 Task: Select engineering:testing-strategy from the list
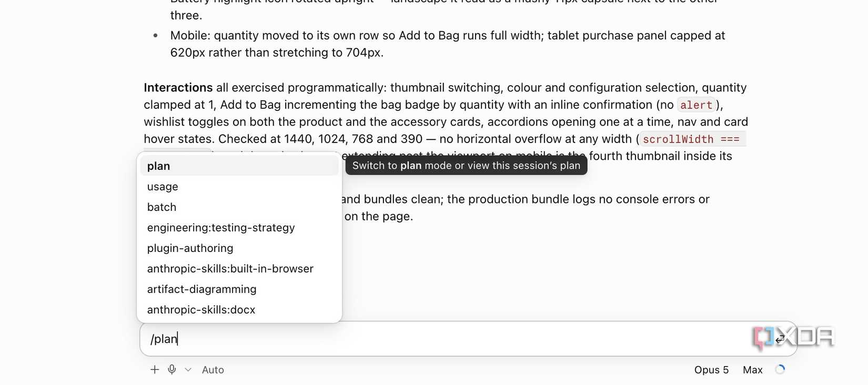coord(239,228)
